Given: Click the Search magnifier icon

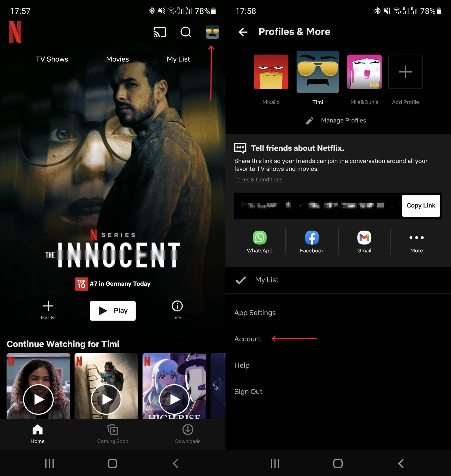Looking at the screenshot, I should pos(186,32).
